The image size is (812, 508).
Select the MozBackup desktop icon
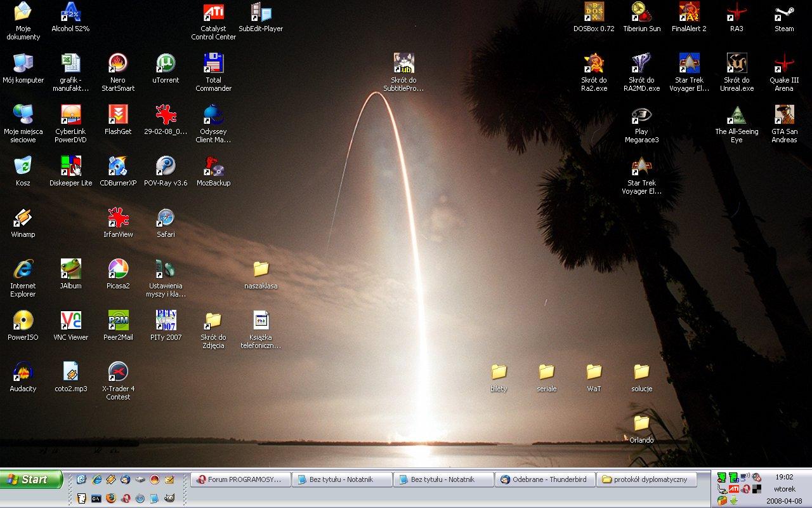tap(213, 171)
